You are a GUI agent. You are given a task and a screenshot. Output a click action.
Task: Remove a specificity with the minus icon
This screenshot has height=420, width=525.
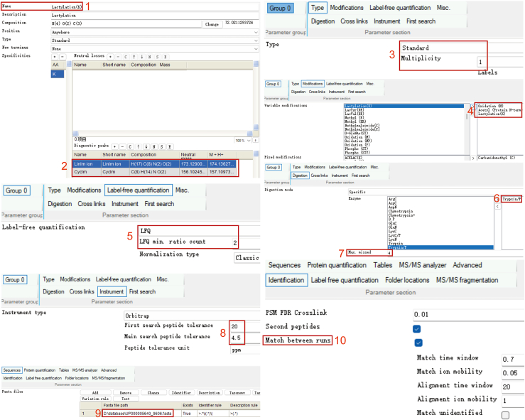pos(63,57)
